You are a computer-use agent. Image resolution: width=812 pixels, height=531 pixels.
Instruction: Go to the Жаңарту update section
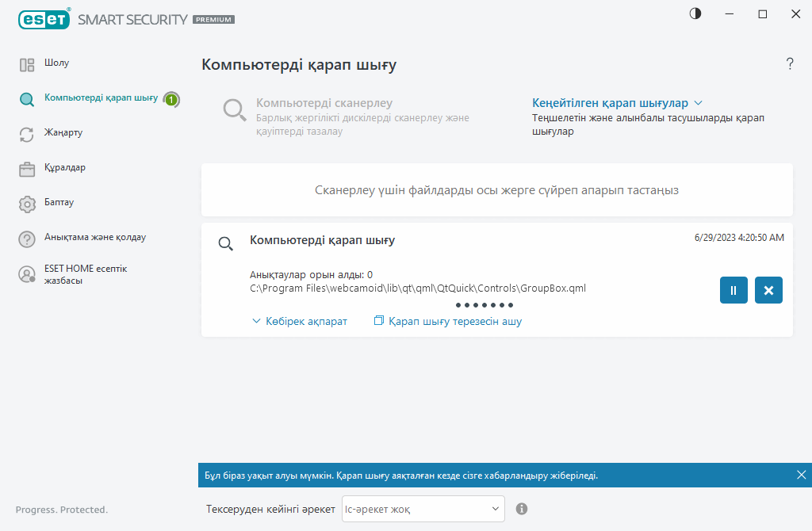[x=63, y=132]
